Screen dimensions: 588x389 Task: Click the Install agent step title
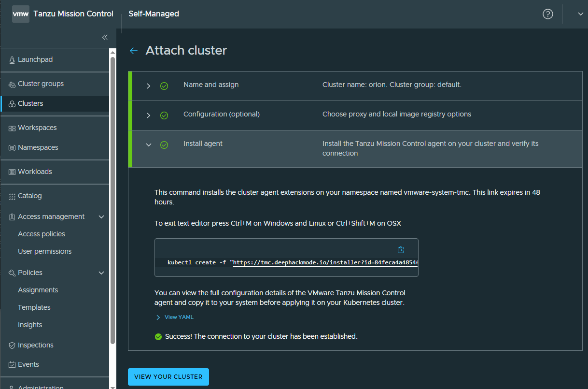203,144
